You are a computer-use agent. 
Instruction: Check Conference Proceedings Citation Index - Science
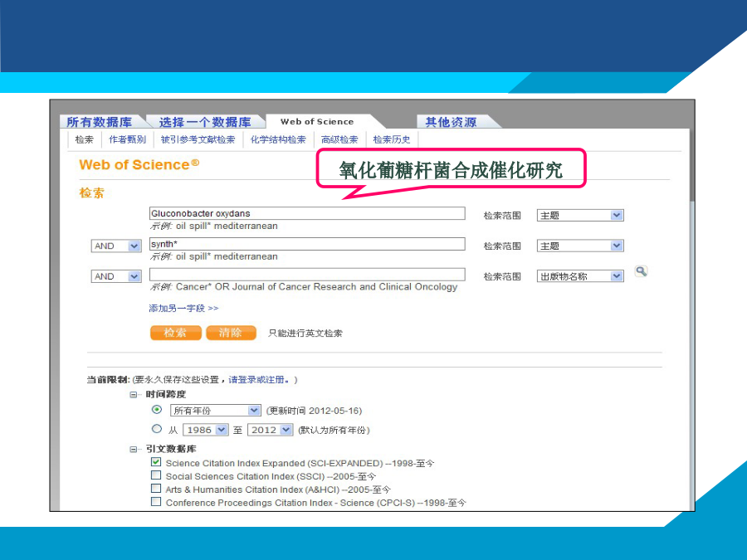pos(156,501)
